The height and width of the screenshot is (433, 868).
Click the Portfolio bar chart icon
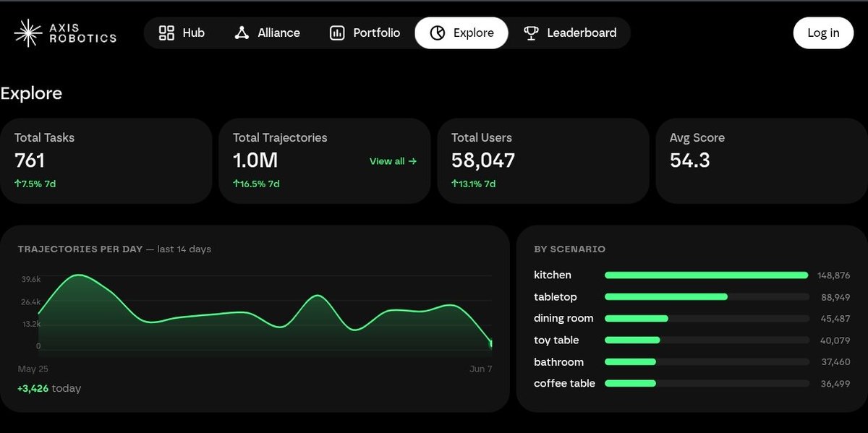[x=337, y=33]
